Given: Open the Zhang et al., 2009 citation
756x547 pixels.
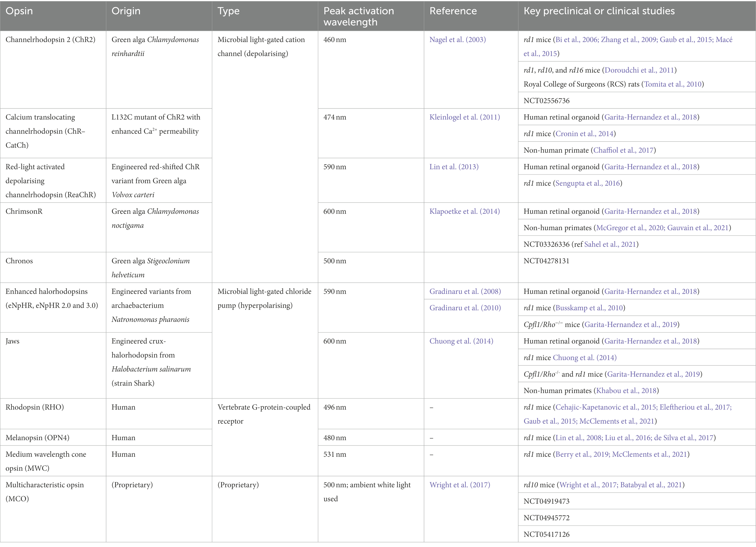Looking at the screenshot, I should tap(629, 40).
